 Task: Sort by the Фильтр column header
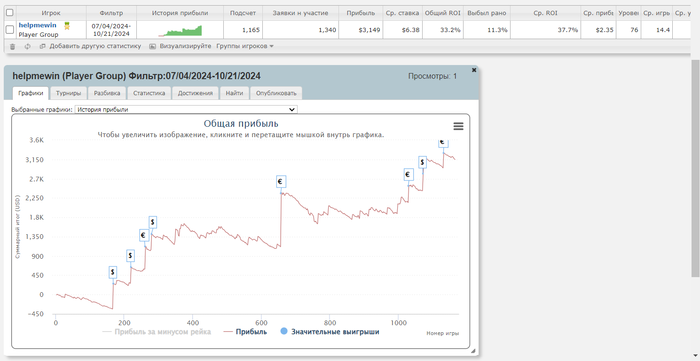[x=111, y=13]
